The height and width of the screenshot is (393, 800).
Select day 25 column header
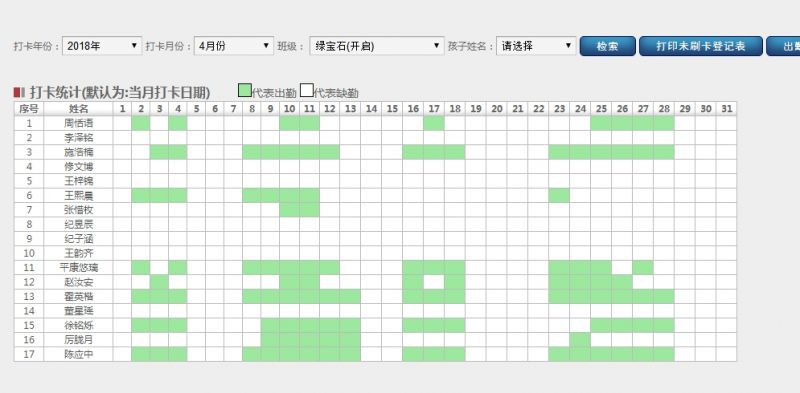[x=601, y=109]
